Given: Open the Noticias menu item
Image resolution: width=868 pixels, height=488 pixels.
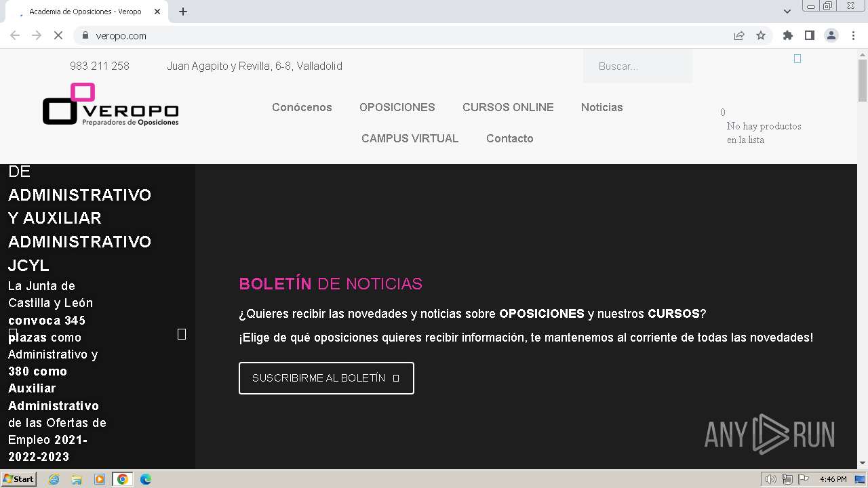Looking at the screenshot, I should pos(601,107).
